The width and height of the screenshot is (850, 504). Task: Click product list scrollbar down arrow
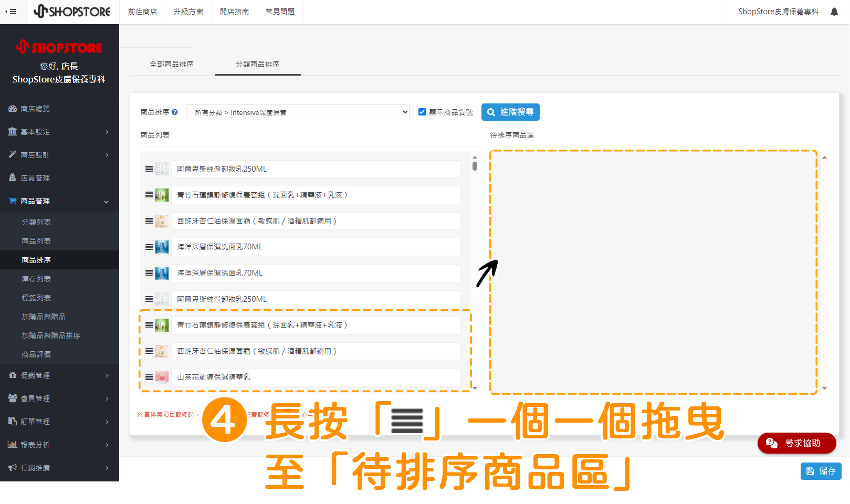[x=475, y=388]
